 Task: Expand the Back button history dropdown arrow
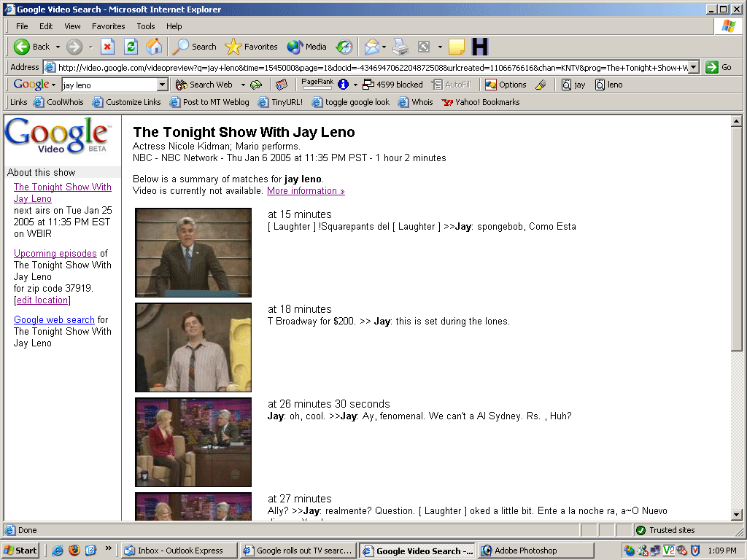pos(58,47)
